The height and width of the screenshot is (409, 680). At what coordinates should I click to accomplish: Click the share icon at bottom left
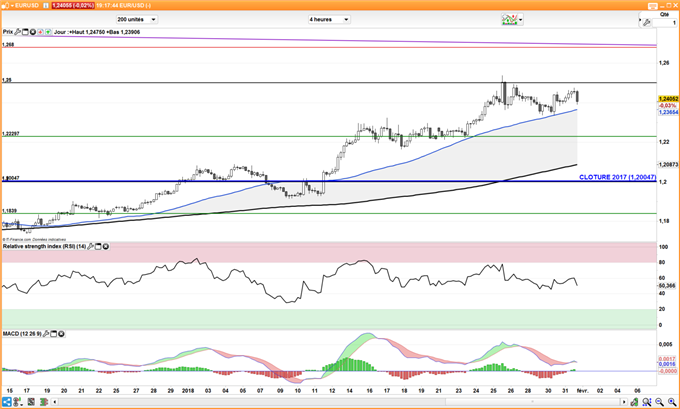click(7, 402)
